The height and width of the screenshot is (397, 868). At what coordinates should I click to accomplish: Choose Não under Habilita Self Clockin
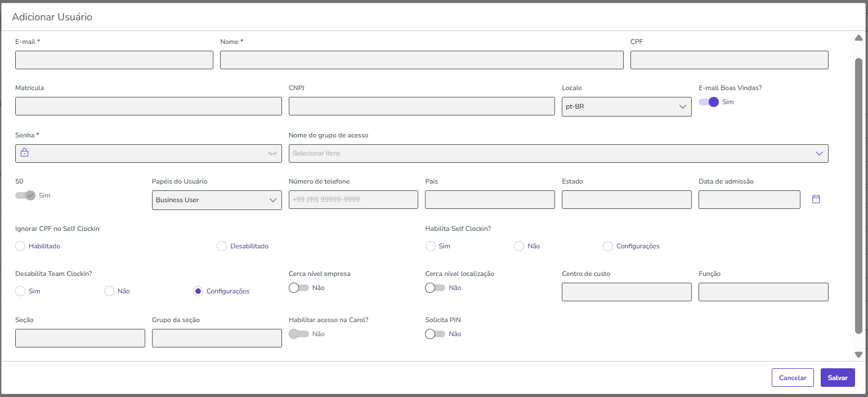[519, 246]
